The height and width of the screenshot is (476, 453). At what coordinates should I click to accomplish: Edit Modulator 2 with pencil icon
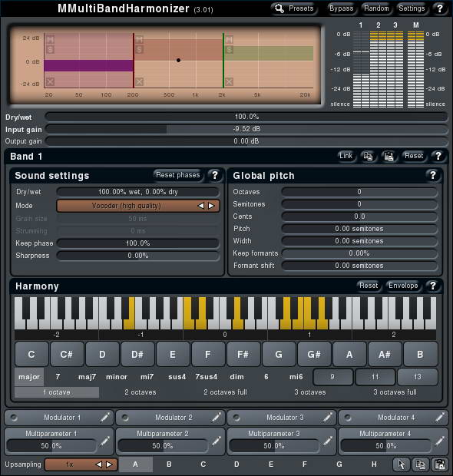(217, 418)
